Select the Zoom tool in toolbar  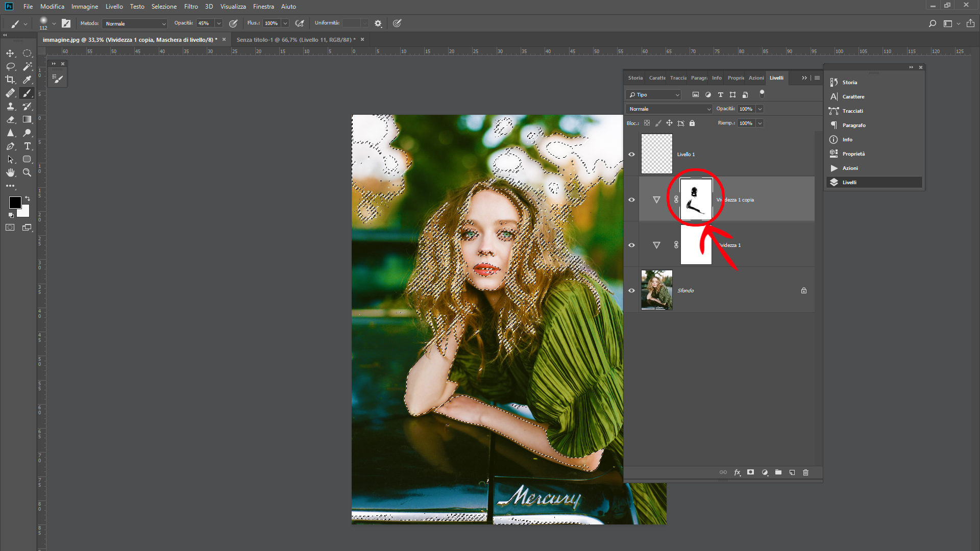tap(28, 172)
